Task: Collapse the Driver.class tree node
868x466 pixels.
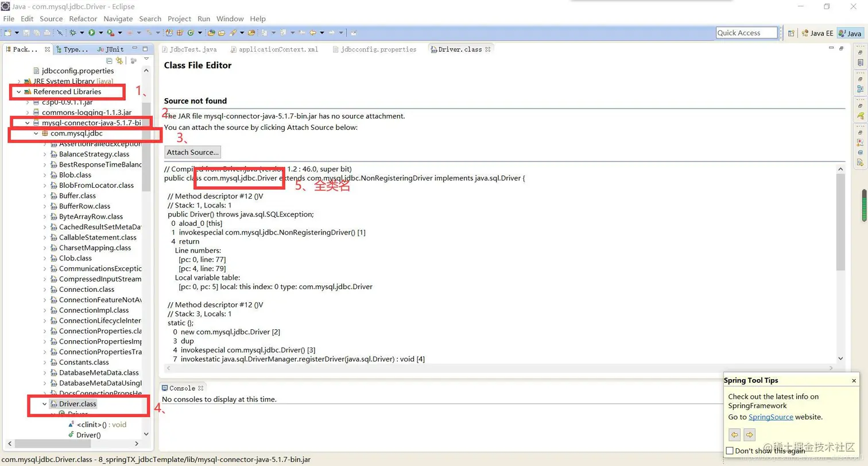Action: [45, 404]
